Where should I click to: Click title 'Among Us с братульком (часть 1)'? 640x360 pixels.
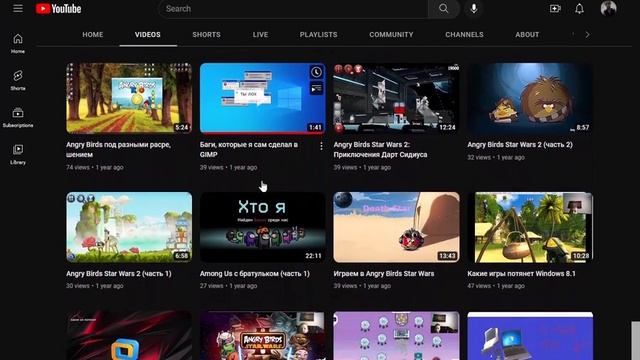[x=255, y=273]
